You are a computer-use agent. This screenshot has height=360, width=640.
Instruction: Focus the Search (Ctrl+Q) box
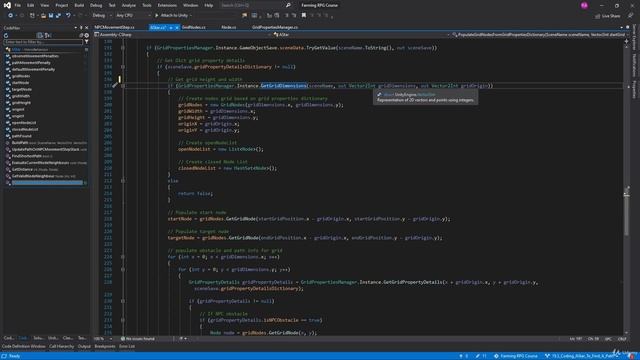click(x=251, y=5)
